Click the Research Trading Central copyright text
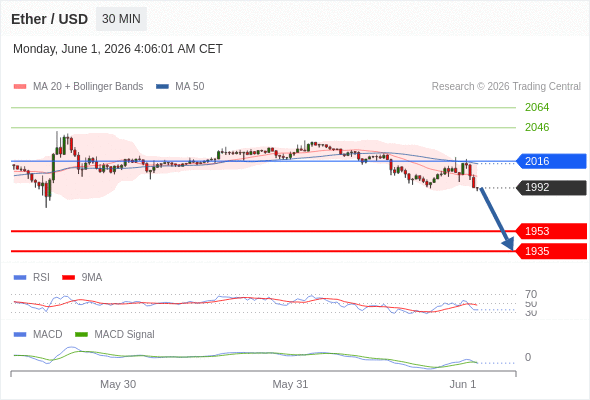Screen dimensions: 590x400 click(506, 87)
